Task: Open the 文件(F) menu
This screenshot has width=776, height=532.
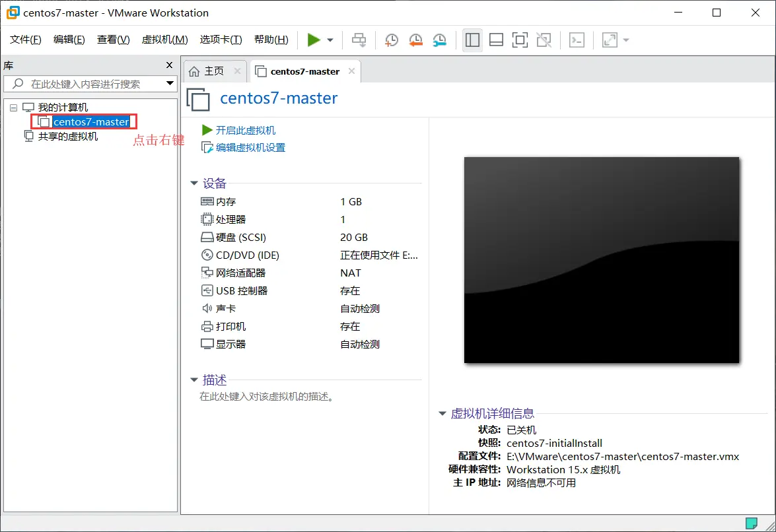Action: (x=26, y=40)
